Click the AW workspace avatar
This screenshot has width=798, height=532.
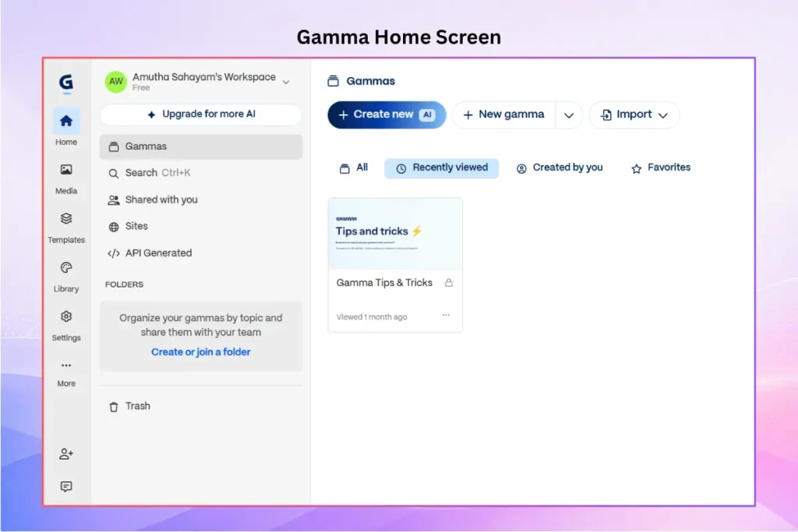115,81
